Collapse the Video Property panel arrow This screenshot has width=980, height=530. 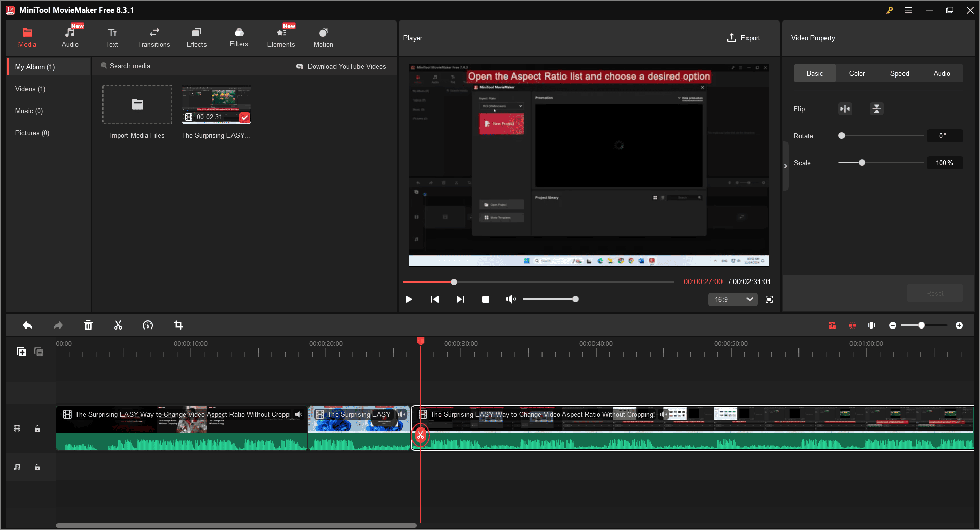pos(785,166)
